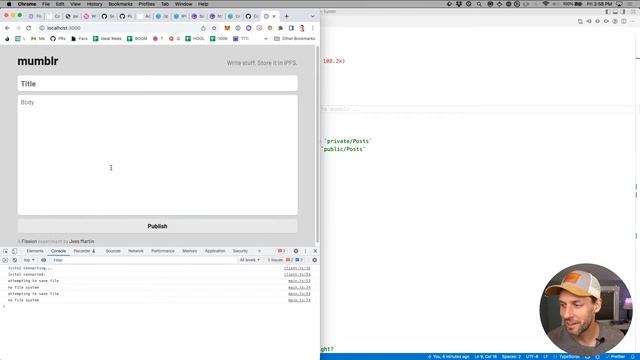Viewport: 640px width, 360px height.
Task: Open the top context dropdown
Action: (29, 260)
